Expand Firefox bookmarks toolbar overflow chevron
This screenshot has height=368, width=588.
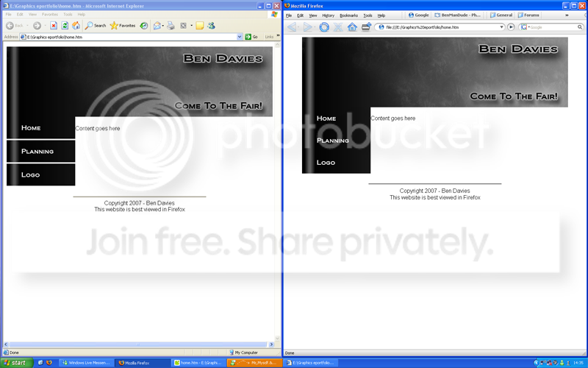(567, 15)
